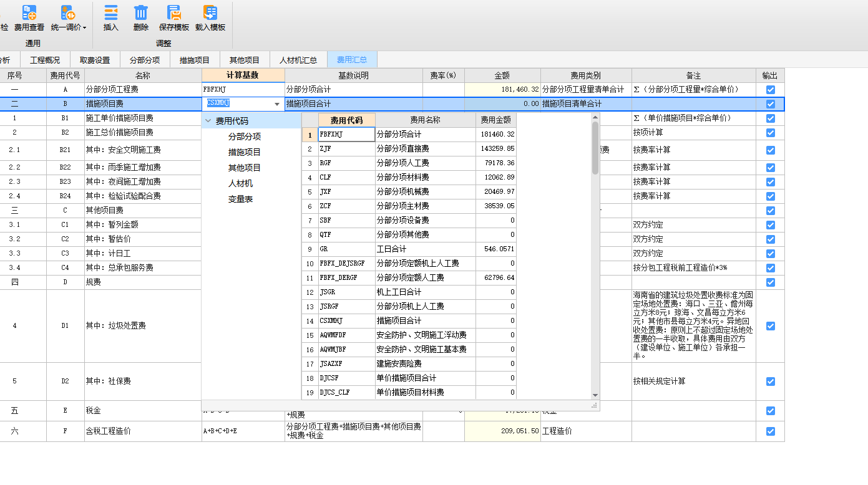868x485 pixels.
Task: Toggle output checkbox for 税金 row
Action: tap(771, 411)
